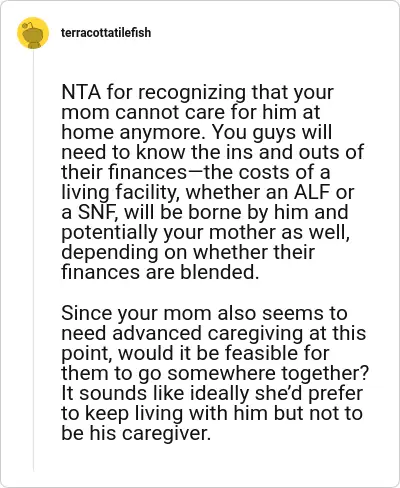Click the yellow Reddit snoo avatar

[x=33, y=33]
